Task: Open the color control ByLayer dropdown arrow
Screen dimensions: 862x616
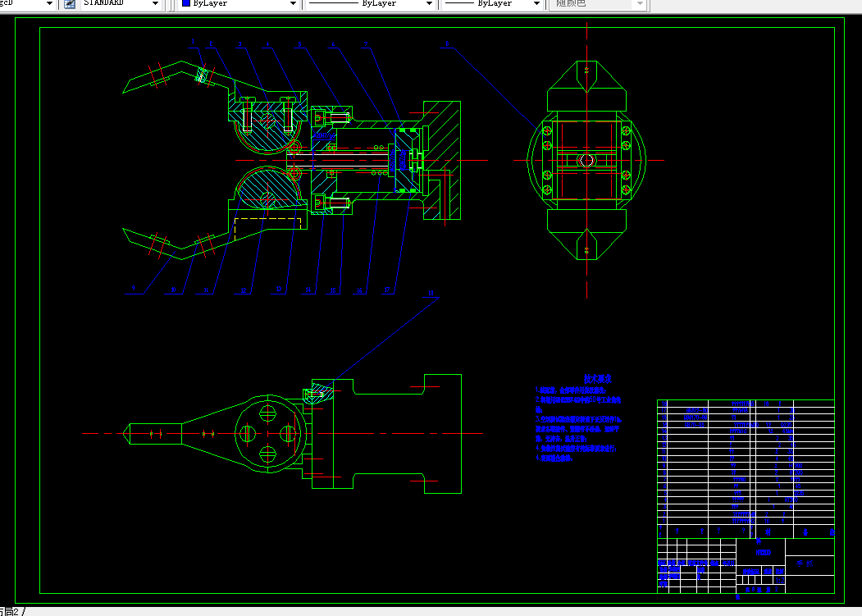Action: coord(293,3)
